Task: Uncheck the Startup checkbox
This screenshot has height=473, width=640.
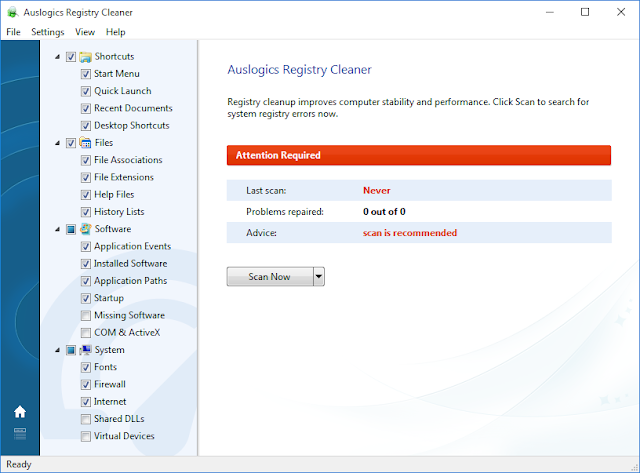Action: click(86, 298)
